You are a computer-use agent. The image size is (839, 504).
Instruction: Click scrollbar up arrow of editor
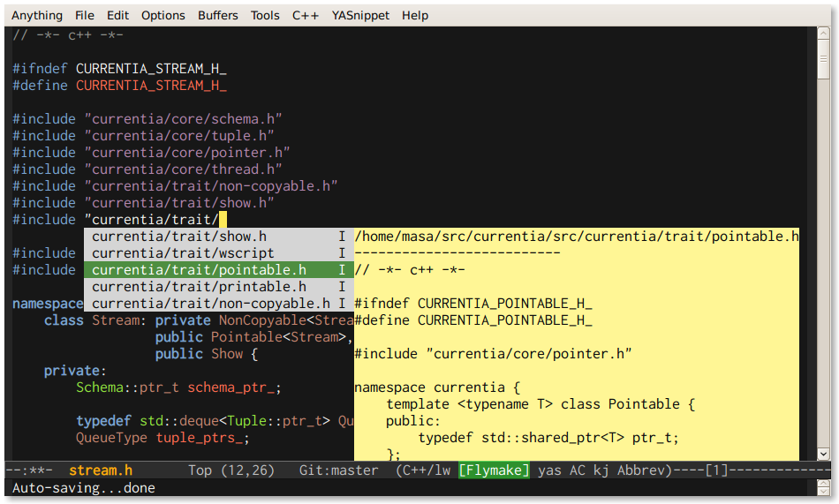pyautogui.click(x=823, y=34)
